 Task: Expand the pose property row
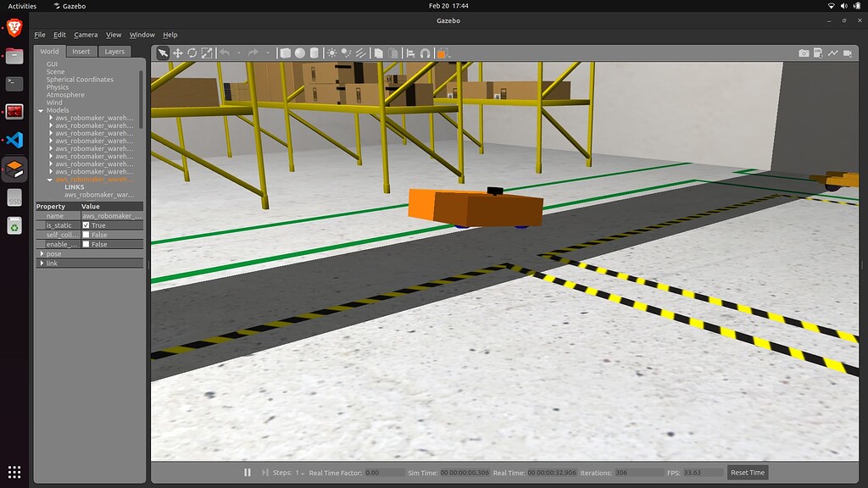pyautogui.click(x=42, y=253)
